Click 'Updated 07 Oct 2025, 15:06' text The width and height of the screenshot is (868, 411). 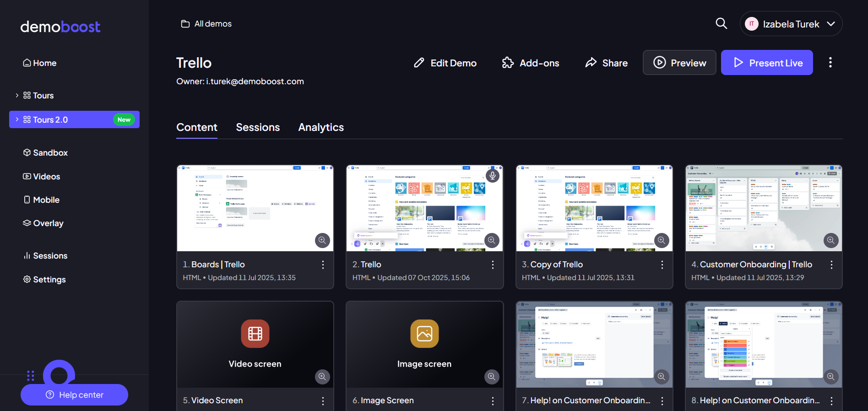423,278
